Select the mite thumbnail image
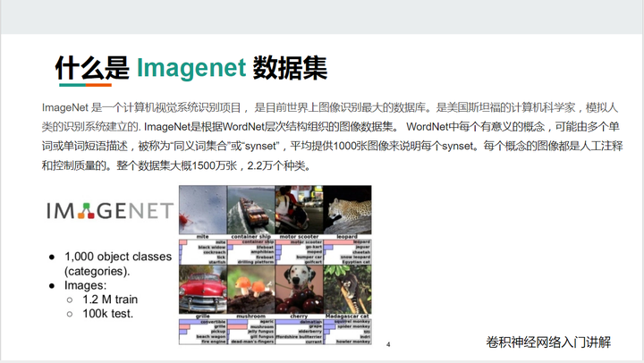The width and height of the screenshot is (644, 363). coord(203,210)
